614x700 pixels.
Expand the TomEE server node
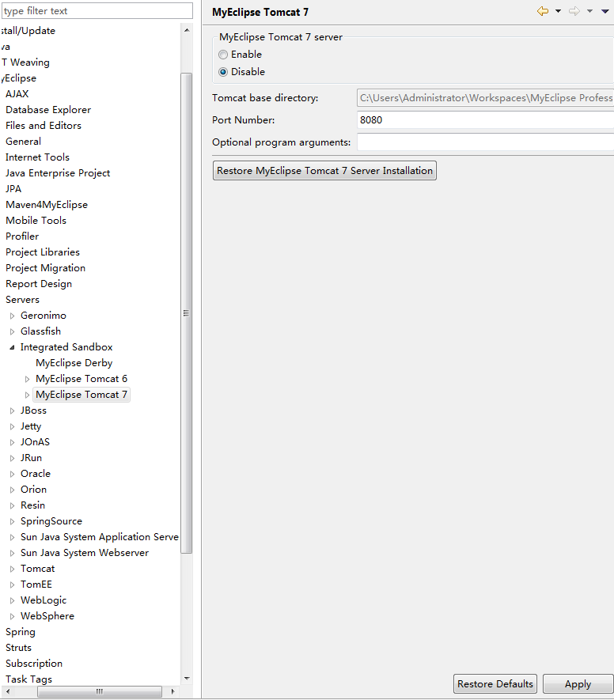click(12, 585)
